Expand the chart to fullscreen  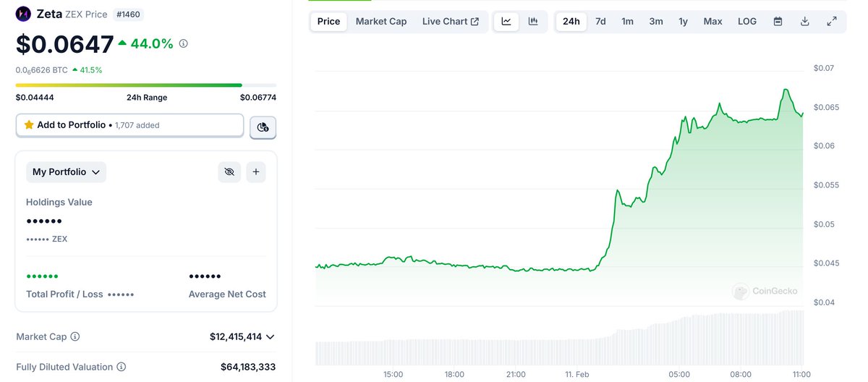tap(832, 22)
